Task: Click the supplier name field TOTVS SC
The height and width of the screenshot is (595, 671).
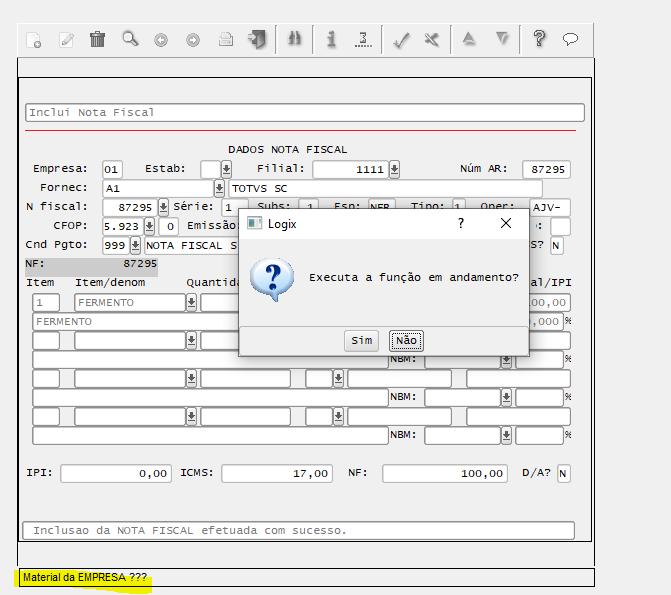Action: [x=386, y=188]
